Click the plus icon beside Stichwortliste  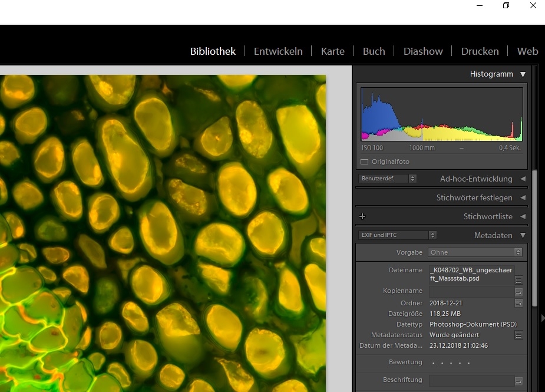362,217
